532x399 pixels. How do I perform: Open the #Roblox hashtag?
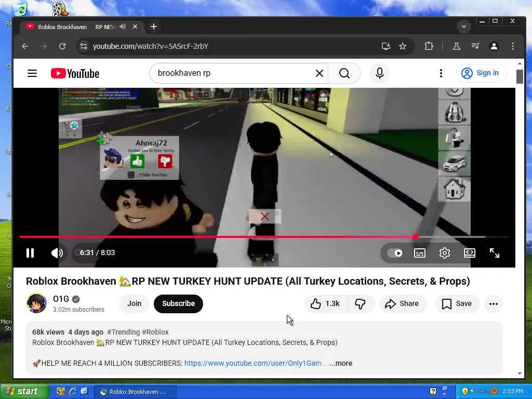(155, 332)
